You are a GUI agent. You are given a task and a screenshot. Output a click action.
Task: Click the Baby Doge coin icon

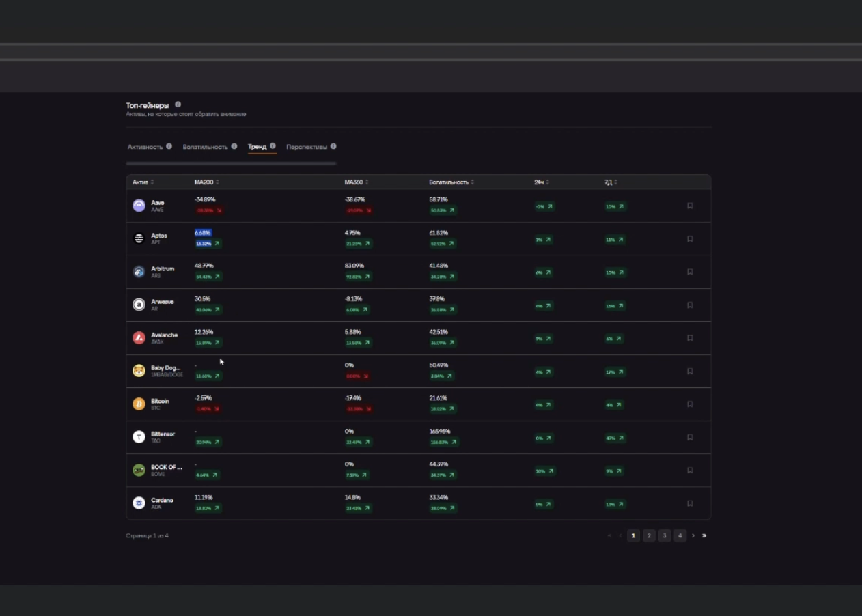pos(139,371)
